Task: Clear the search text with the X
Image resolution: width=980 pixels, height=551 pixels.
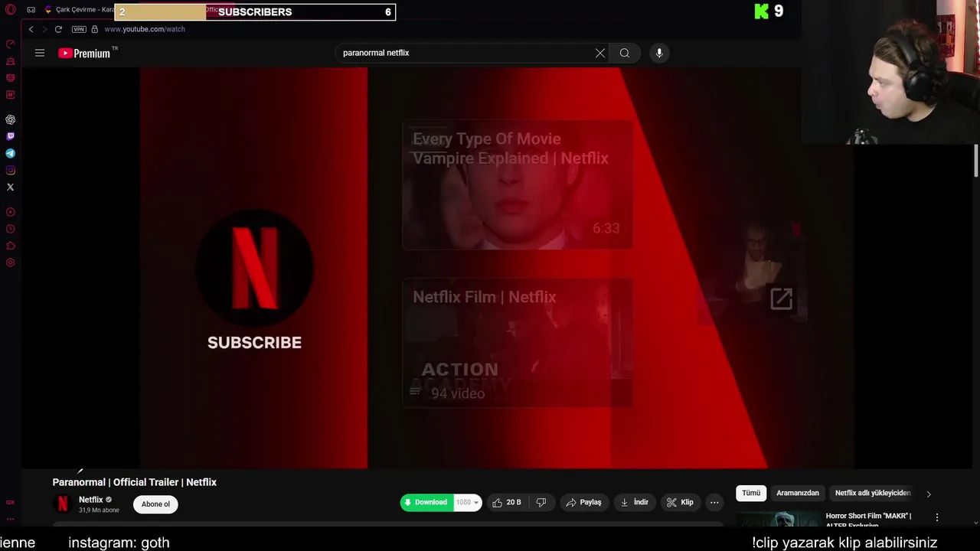Action: [x=600, y=53]
